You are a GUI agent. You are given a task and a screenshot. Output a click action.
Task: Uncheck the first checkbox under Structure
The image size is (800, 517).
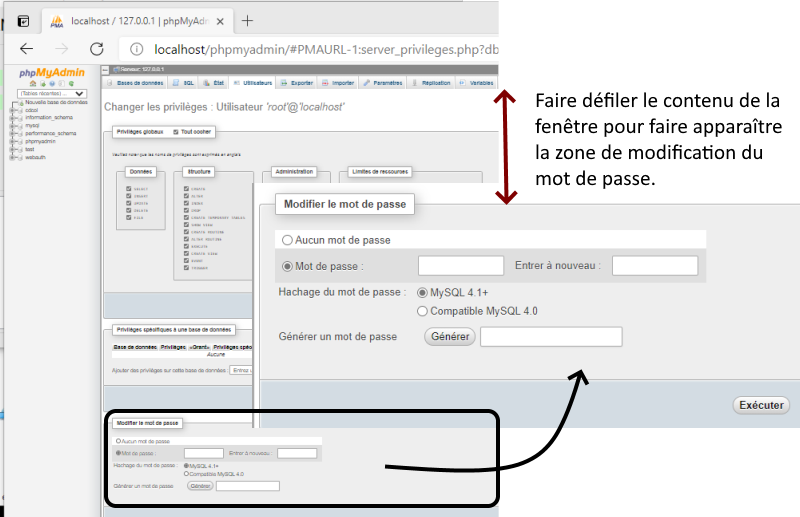point(186,188)
